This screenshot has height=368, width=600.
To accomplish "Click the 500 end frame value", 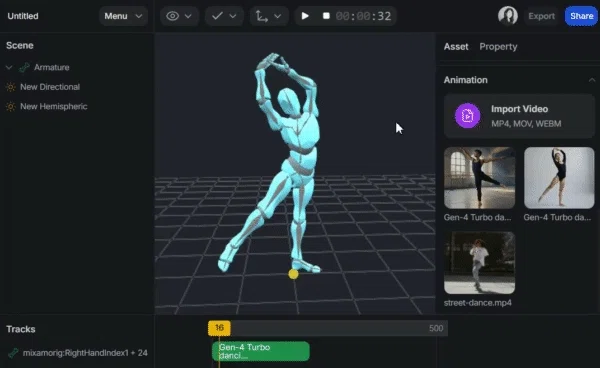I will click(436, 328).
